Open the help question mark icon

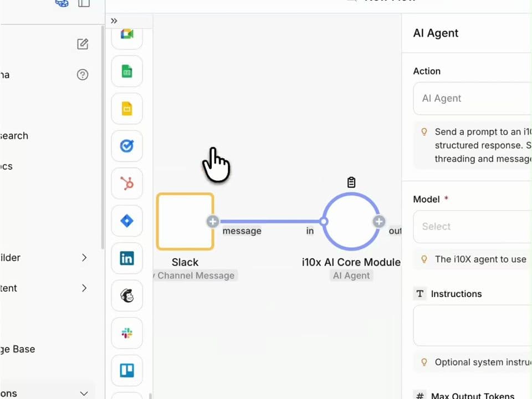coord(83,75)
